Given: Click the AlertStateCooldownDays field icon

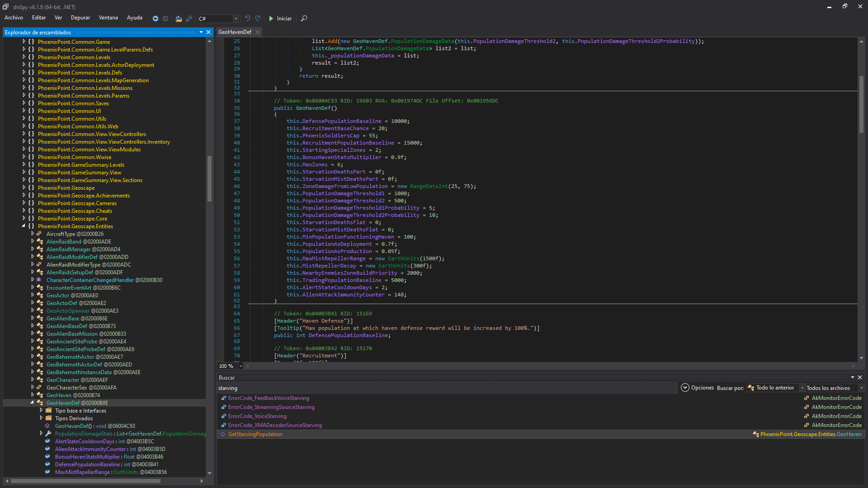Looking at the screenshot, I should (47, 441).
